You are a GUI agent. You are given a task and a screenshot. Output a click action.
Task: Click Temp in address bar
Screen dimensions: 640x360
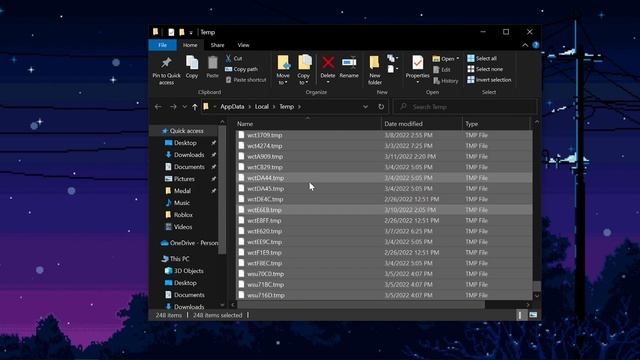coord(286,107)
